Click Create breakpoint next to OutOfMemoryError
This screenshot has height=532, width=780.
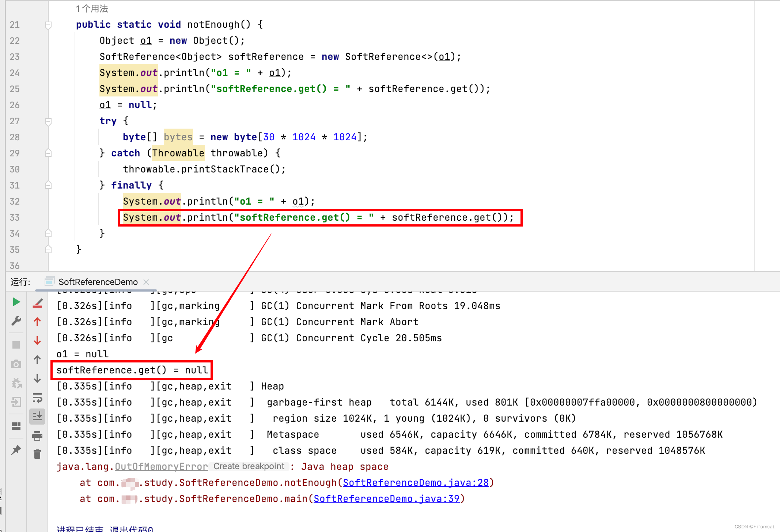point(249,466)
